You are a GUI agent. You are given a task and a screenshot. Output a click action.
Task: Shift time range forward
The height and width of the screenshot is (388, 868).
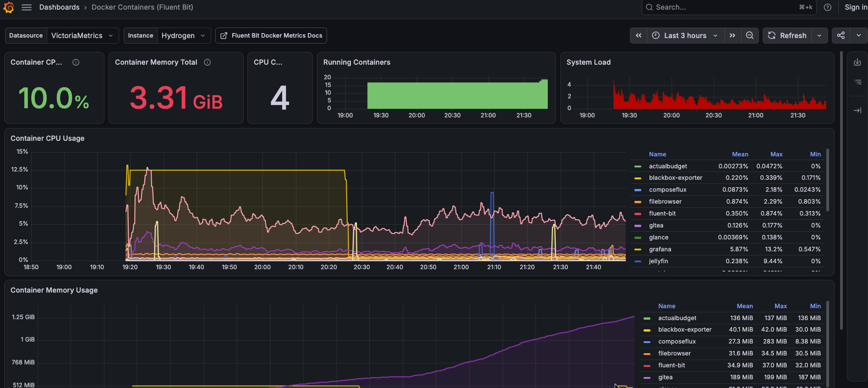(x=732, y=35)
